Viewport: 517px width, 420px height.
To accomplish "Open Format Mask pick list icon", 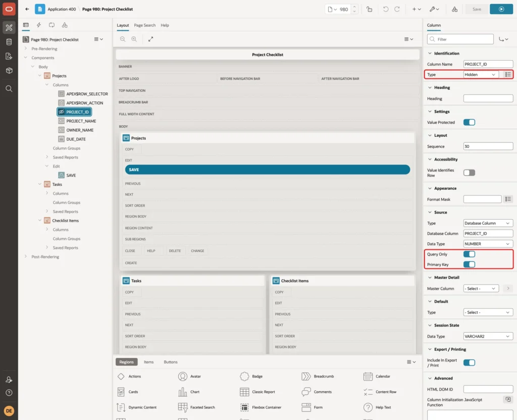I will [508, 199].
